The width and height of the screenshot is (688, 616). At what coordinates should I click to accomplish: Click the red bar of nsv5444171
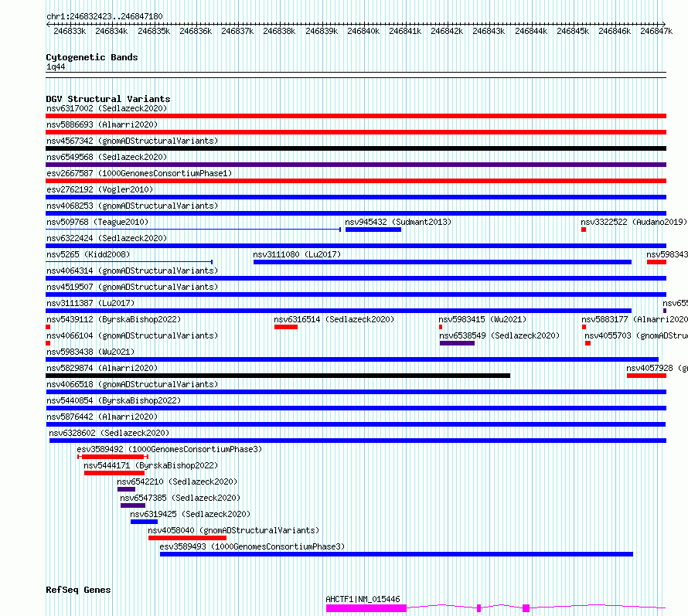pyautogui.click(x=114, y=473)
